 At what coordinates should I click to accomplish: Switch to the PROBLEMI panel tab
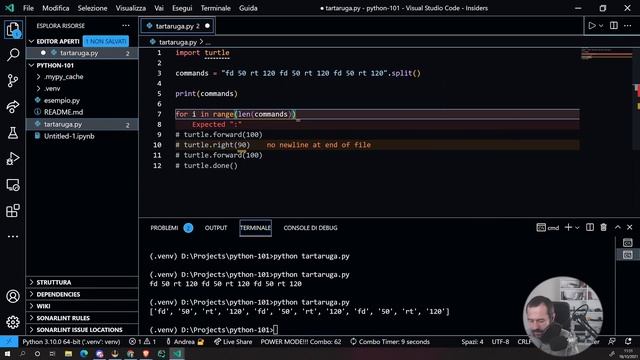click(164, 228)
